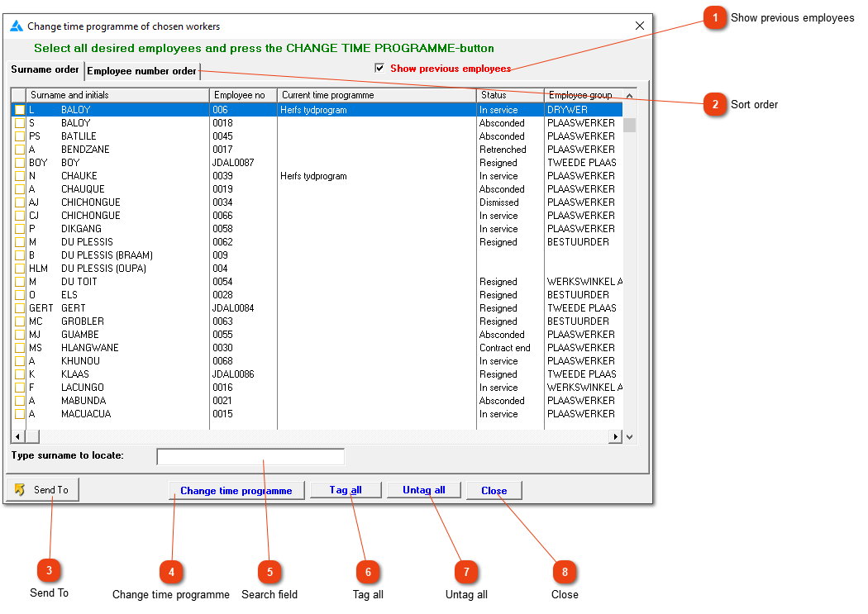The width and height of the screenshot is (868, 614).
Task: Click the horizontal scrollbar right arrow
Action: pyautogui.click(x=615, y=436)
